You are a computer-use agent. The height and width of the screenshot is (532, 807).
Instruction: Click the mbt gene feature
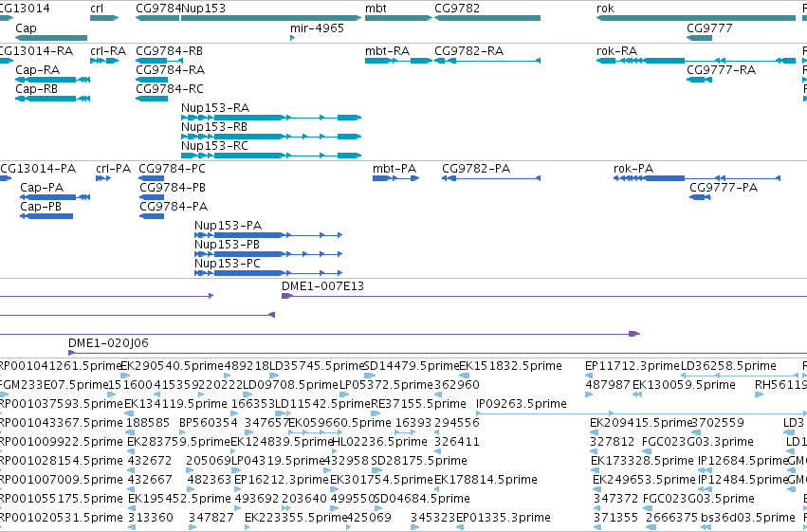click(x=398, y=18)
